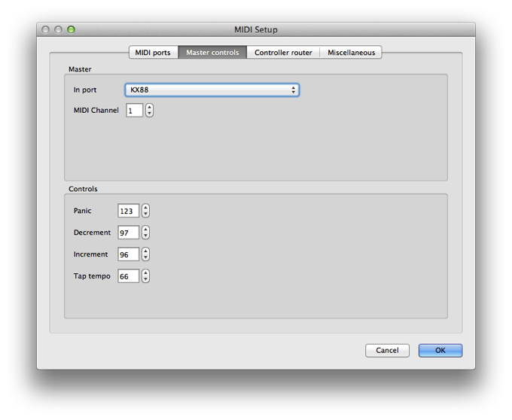512x420 pixels.
Task: Click the Decrement controller number field
Action: click(128, 233)
